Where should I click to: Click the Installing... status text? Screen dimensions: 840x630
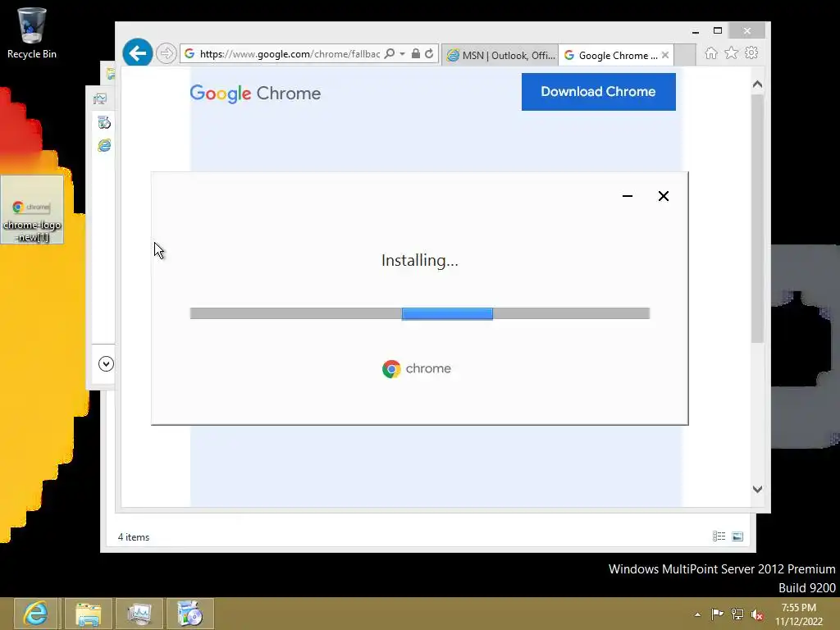(x=420, y=260)
